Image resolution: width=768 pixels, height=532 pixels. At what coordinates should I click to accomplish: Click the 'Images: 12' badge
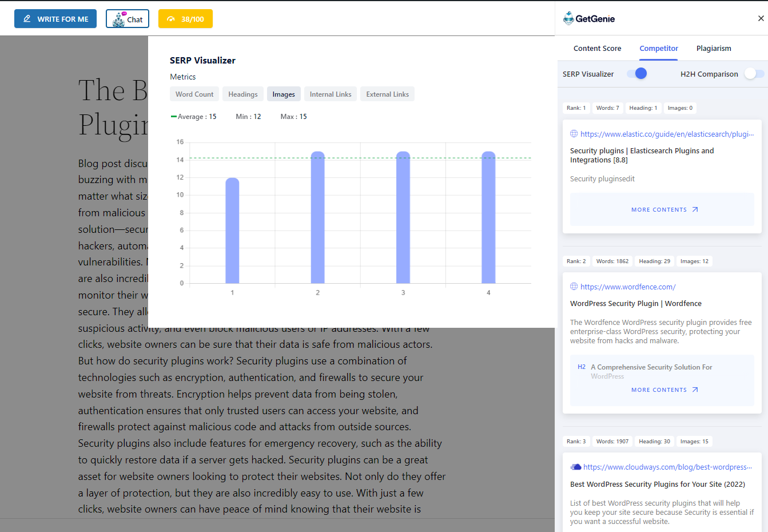point(694,261)
